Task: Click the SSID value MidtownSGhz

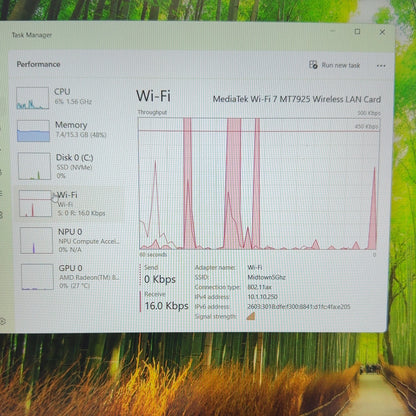Action: tap(266, 277)
